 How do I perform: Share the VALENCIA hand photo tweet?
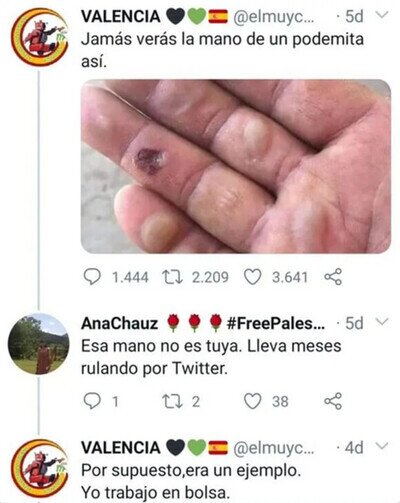pos(333,277)
